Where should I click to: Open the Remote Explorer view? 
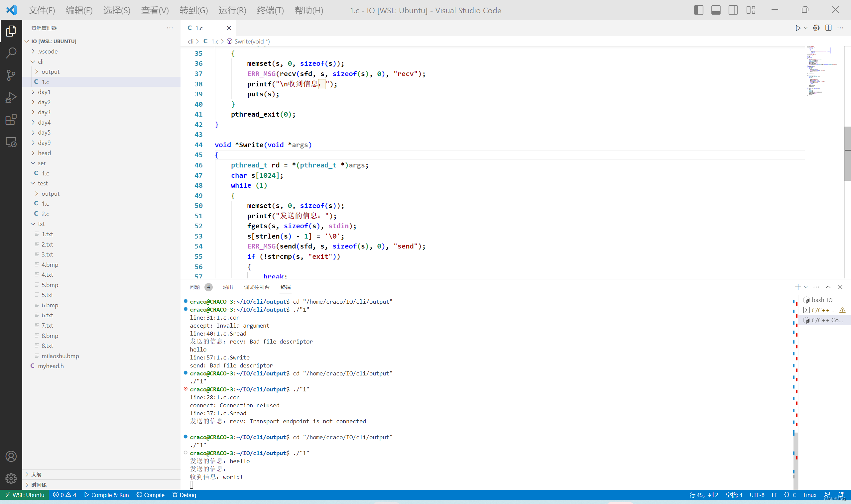pos(11,142)
